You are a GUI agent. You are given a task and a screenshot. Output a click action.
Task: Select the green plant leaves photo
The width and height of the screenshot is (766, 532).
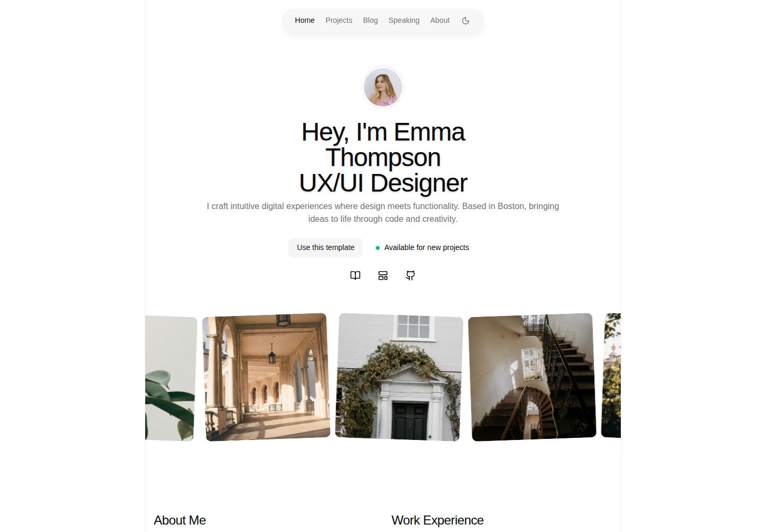click(171, 378)
